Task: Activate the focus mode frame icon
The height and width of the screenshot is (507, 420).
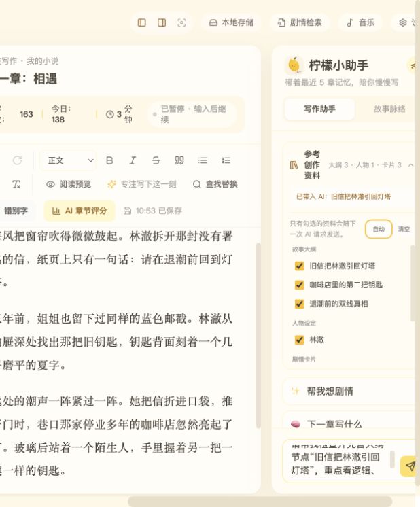Action: 181,22
